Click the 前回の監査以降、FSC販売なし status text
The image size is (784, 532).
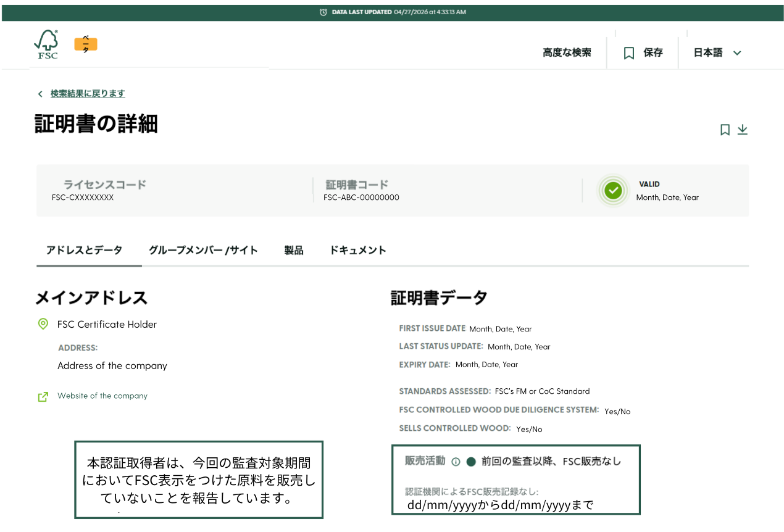551,462
